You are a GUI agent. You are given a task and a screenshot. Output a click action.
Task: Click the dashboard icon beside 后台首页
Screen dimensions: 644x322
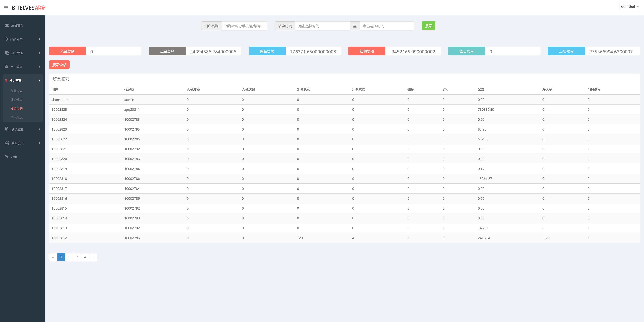tap(7, 25)
